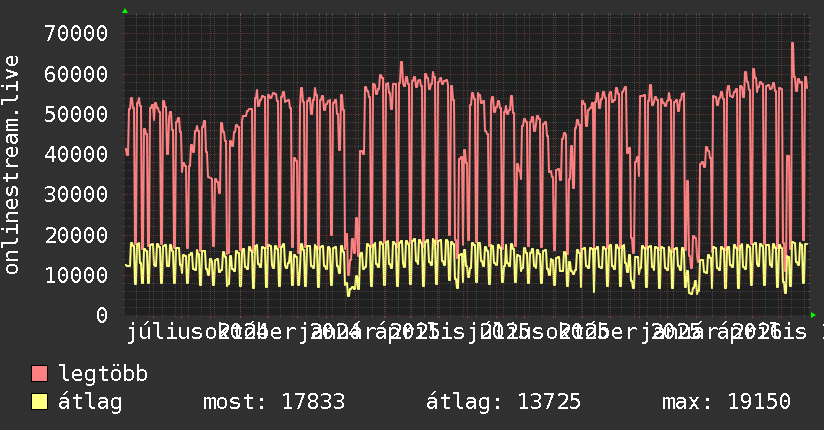The width and height of the screenshot is (824, 430).
Task: Click the 50000 y-axis label
Action: pos(76,114)
